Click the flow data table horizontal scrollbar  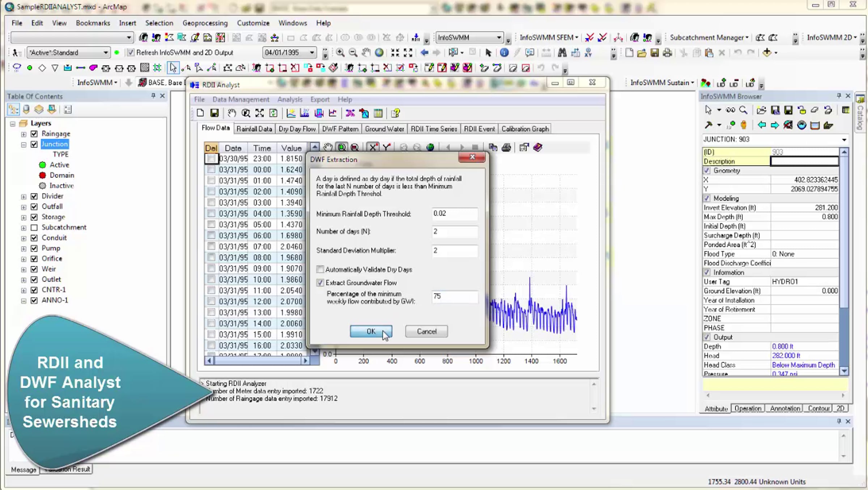point(257,361)
